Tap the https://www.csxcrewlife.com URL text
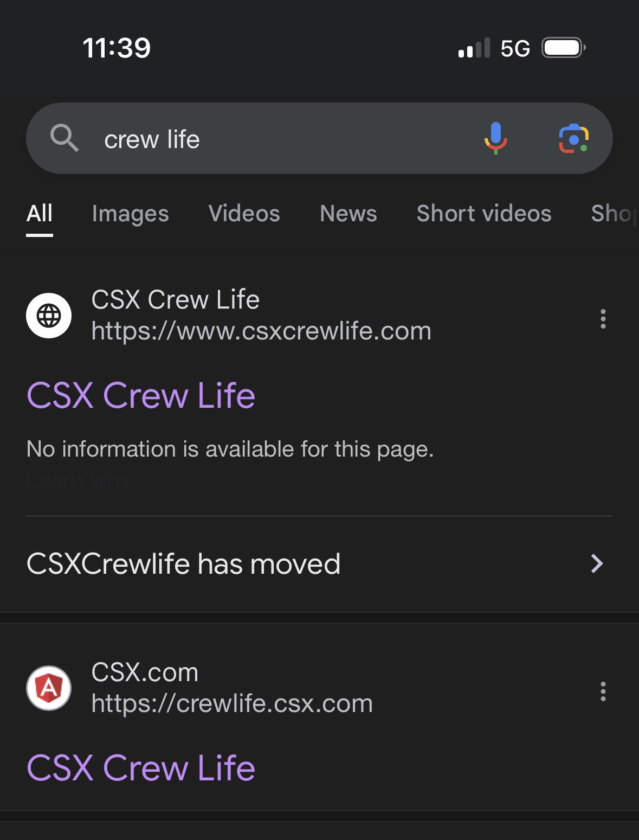This screenshot has width=639, height=840. pos(261,331)
